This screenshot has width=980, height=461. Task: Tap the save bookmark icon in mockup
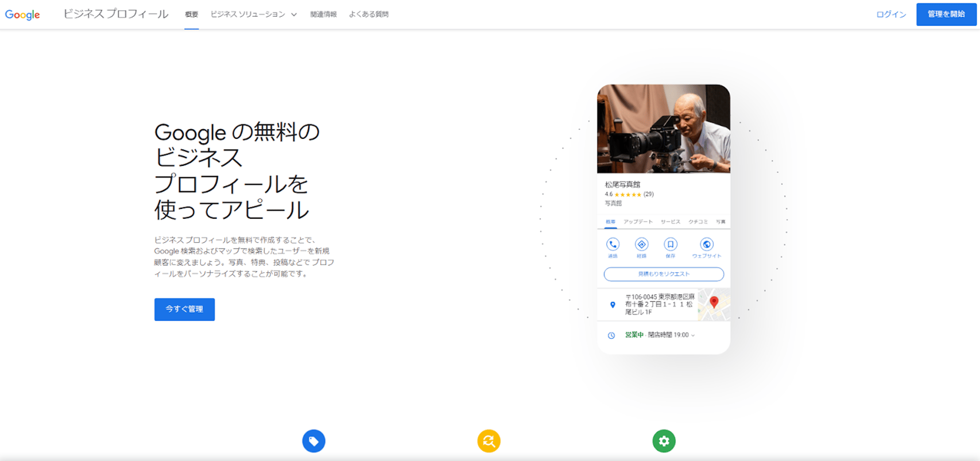click(670, 244)
